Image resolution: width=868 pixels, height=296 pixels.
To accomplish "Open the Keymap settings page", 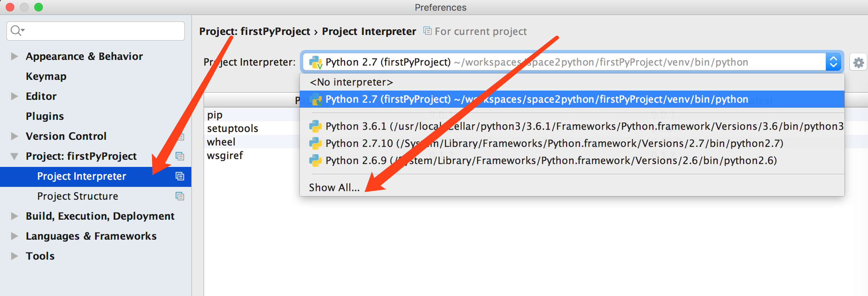I will tap(46, 76).
